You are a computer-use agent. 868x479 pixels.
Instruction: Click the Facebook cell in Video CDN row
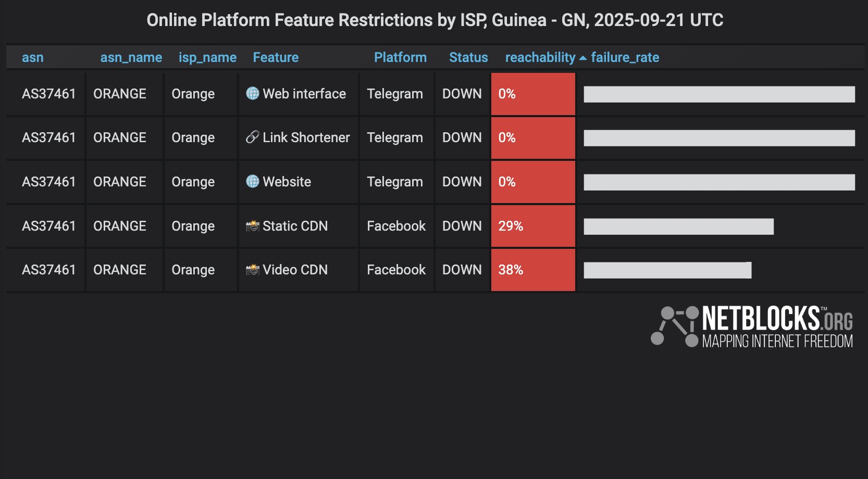(x=396, y=270)
